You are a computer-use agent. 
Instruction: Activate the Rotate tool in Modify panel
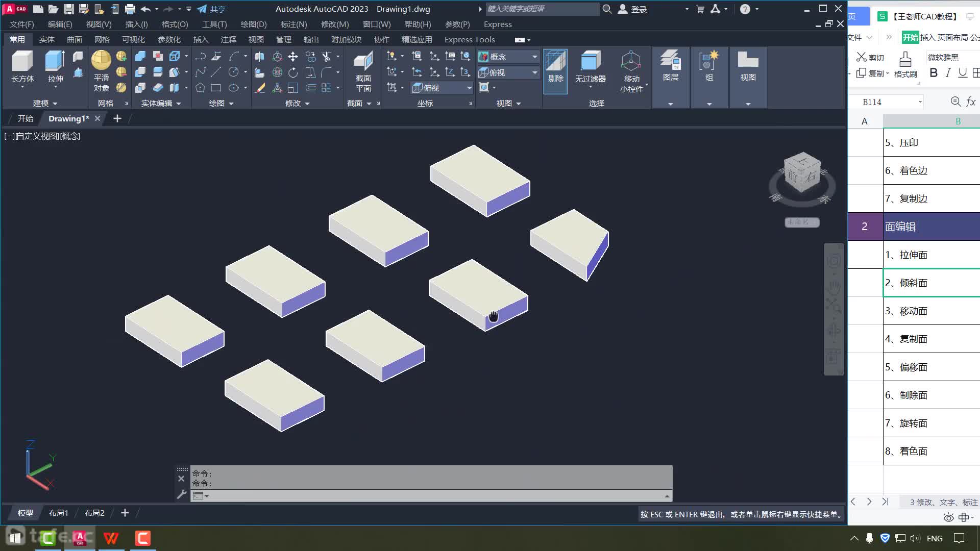[293, 72]
